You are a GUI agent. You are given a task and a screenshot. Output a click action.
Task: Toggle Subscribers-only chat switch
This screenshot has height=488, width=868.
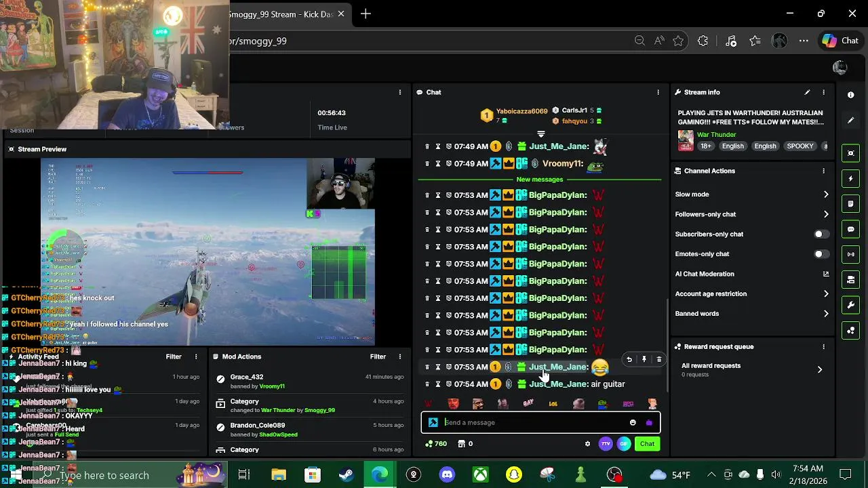point(821,234)
